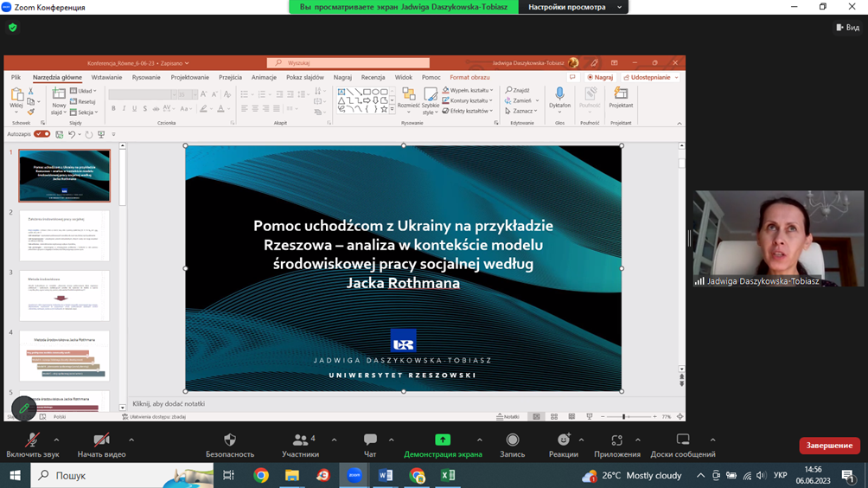Switch to the Rysowanie ribbon tab
The height and width of the screenshot is (488, 868).
pos(146,78)
